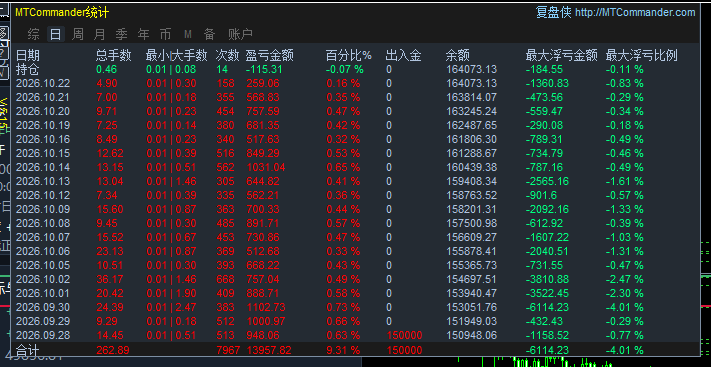
Task: Click the -115.31 floating profit value
Action: (x=264, y=69)
